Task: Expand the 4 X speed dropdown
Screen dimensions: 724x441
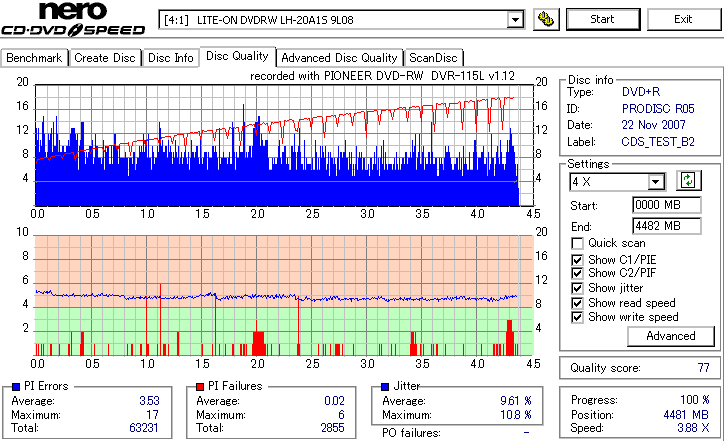Action: [655, 182]
